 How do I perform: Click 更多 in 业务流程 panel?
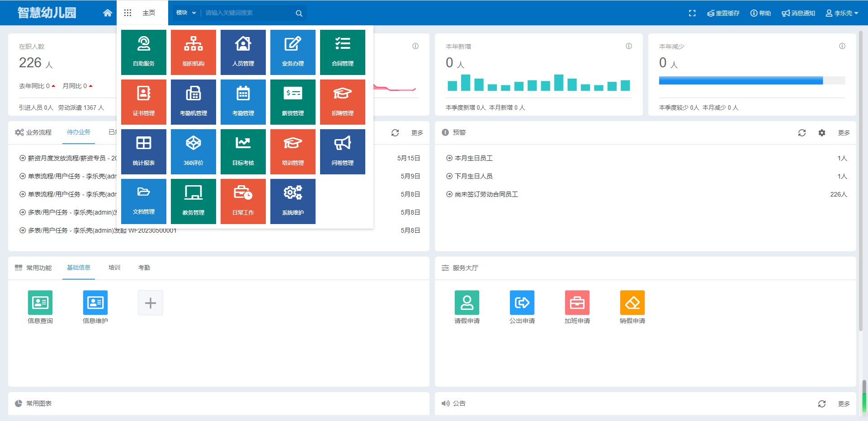click(x=417, y=133)
